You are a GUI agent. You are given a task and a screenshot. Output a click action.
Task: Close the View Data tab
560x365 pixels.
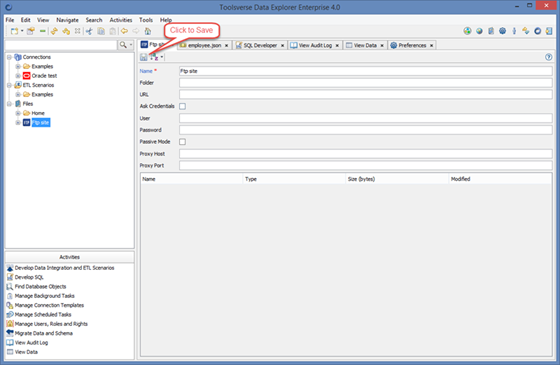[382, 45]
